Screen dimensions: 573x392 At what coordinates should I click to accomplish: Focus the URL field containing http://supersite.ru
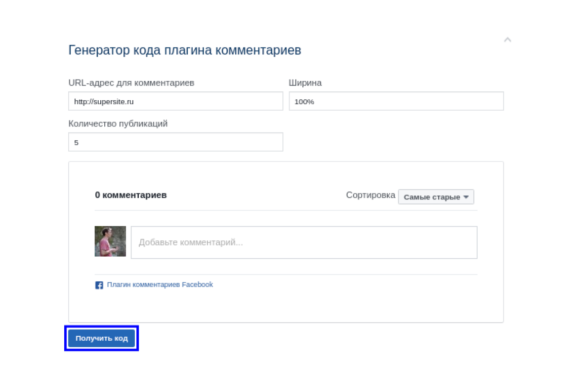[x=175, y=101]
